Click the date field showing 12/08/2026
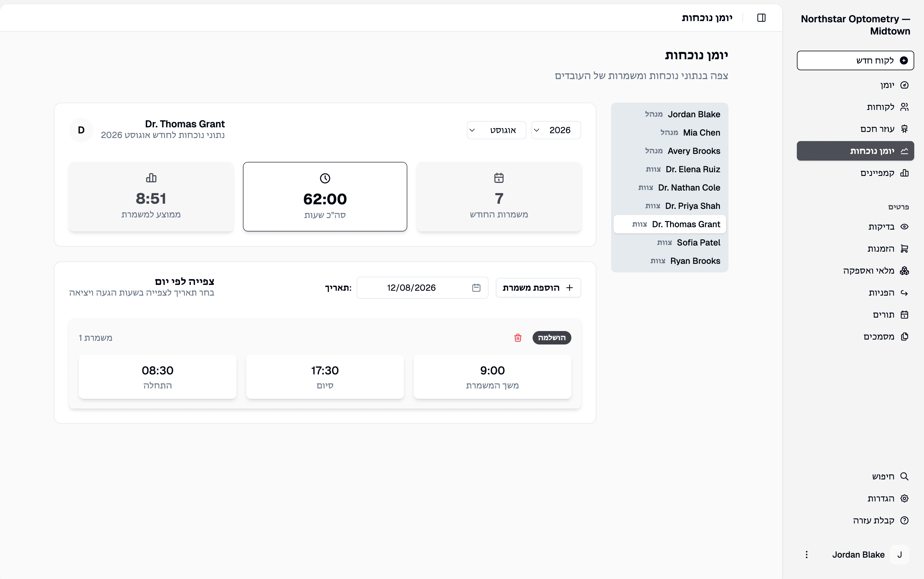 [x=422, y=288]
